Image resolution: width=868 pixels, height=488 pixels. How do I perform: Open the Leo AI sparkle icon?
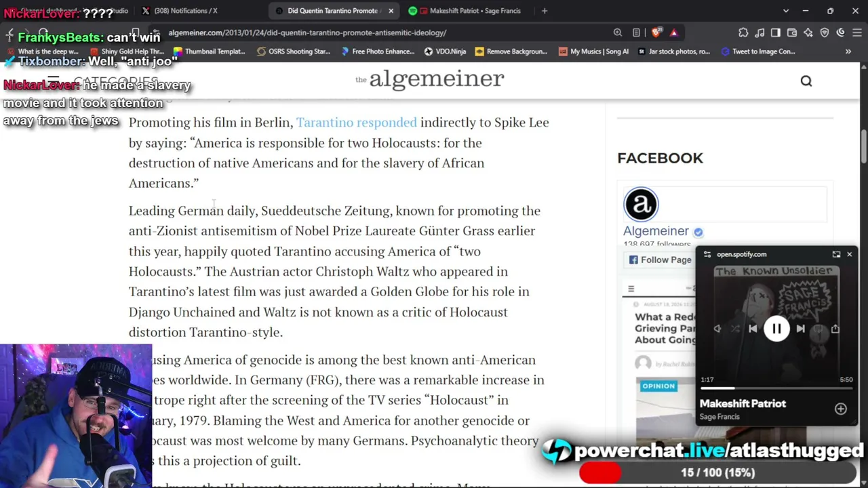[x=808, y=33]
